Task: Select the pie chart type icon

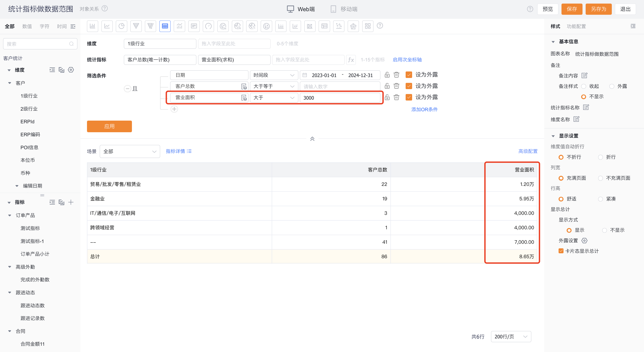Action: click(x=121, y=26)
